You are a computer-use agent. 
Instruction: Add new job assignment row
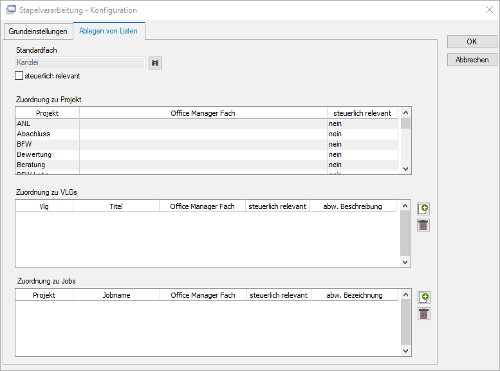(424, 297)
